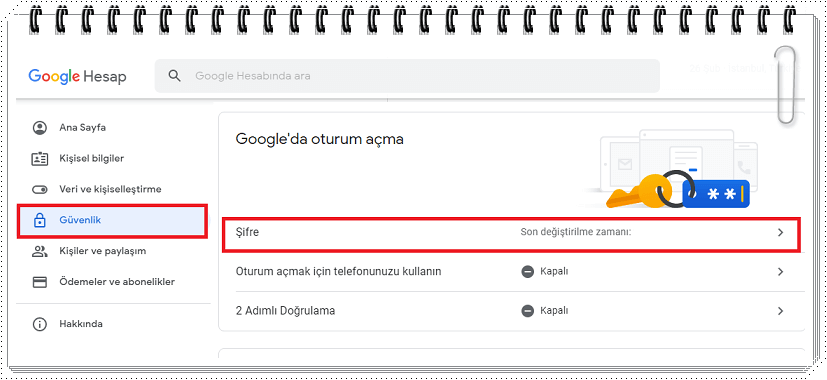The height and width of the screenshot is (380, 827).
Task: Open Ödemeler ve abonelikler section
Action: tap(117, 282)
